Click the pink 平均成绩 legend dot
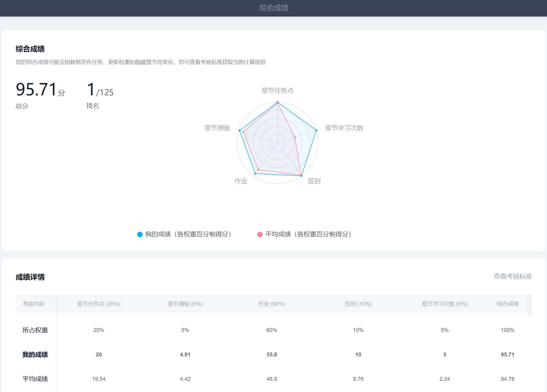547x392 pixels. point(260,234)
